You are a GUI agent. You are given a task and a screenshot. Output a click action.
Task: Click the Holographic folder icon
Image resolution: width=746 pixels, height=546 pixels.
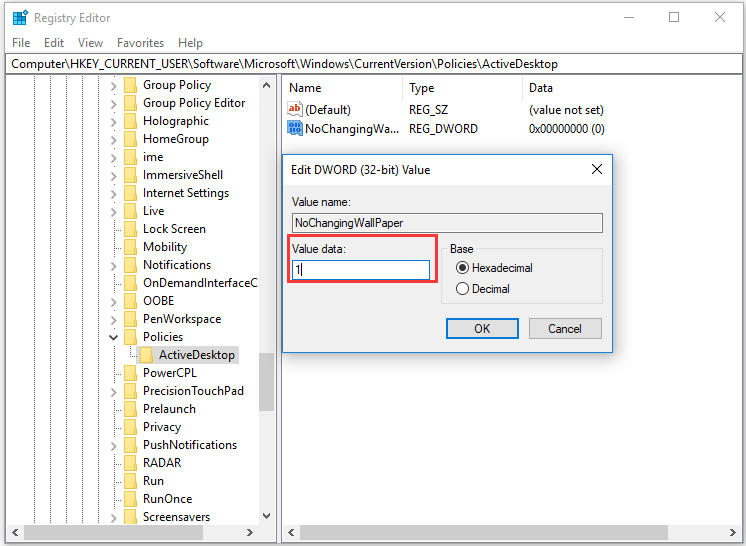pos(130,121)
